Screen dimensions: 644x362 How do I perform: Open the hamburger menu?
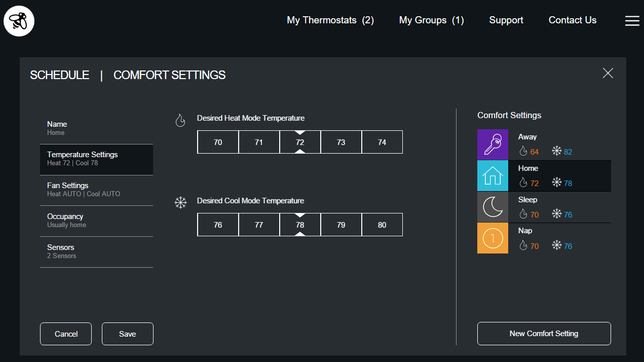632,21
